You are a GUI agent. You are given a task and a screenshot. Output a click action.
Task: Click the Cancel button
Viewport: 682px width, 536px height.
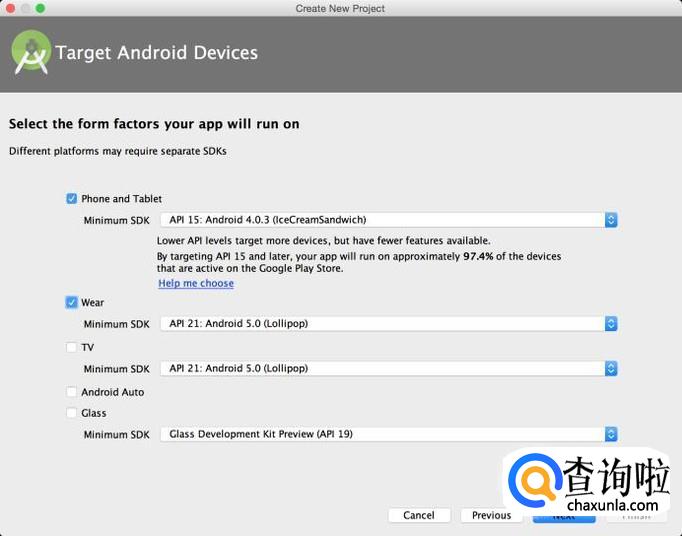(419, 515)
